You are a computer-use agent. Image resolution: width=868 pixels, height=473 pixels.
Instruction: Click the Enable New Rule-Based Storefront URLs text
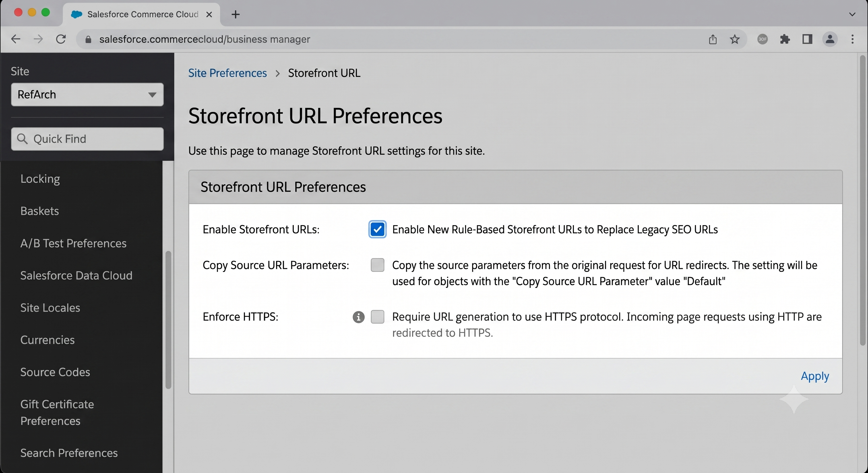tap(555, 230)
